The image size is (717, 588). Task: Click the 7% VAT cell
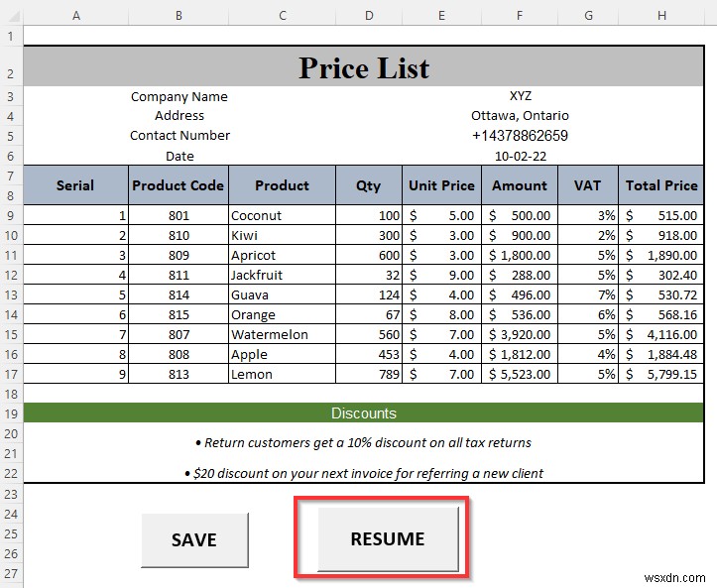pyautogui.click(x=588, y=294)
